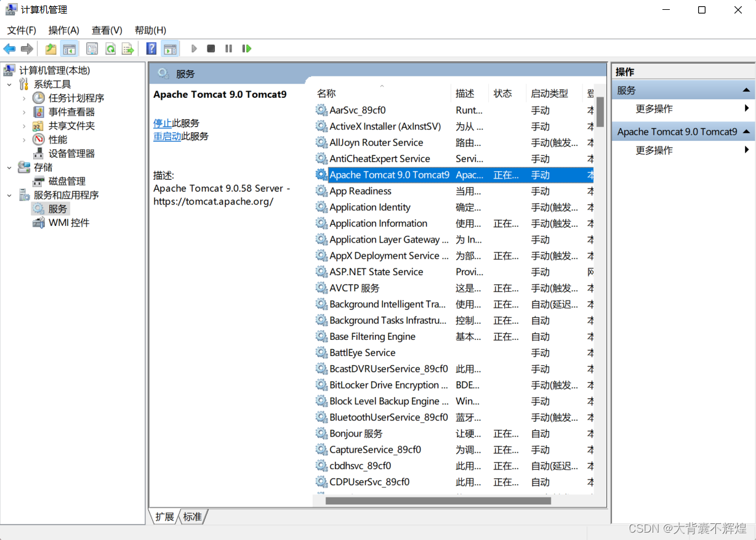Open the Properties toolbar icon
This screenshot has height=540, width=756.
pyautogui.click(x=92, y=49)
